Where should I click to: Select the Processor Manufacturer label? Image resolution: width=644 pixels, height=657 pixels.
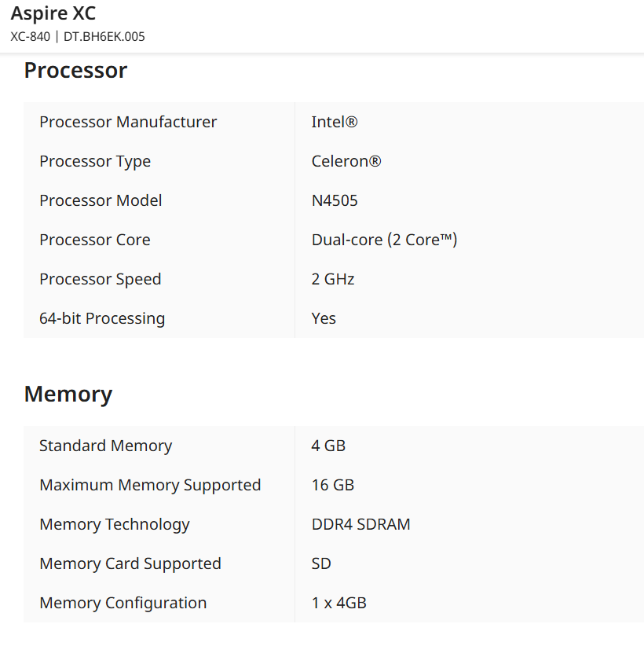(128, 122)
